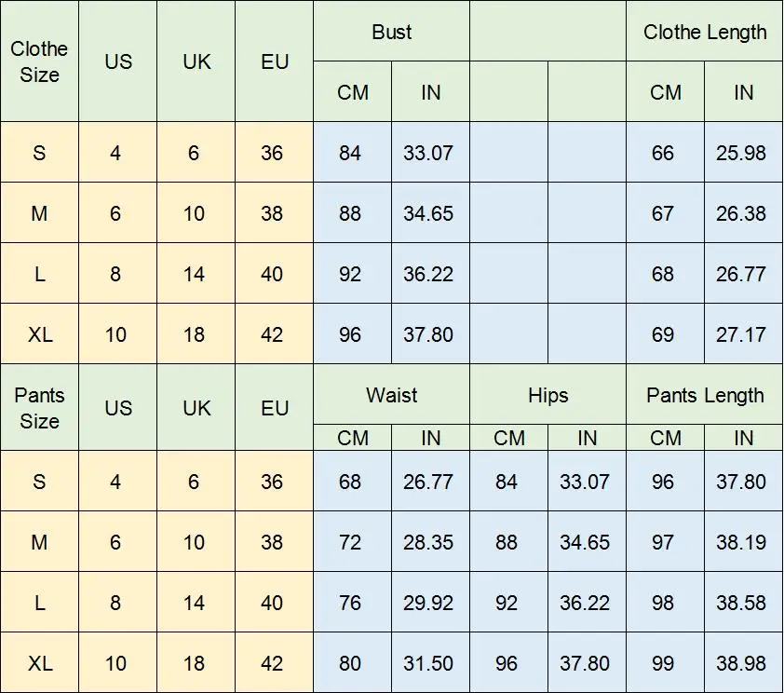
Task: Click the "Clothe Size" header cell
Action: [x=39, y=61]
